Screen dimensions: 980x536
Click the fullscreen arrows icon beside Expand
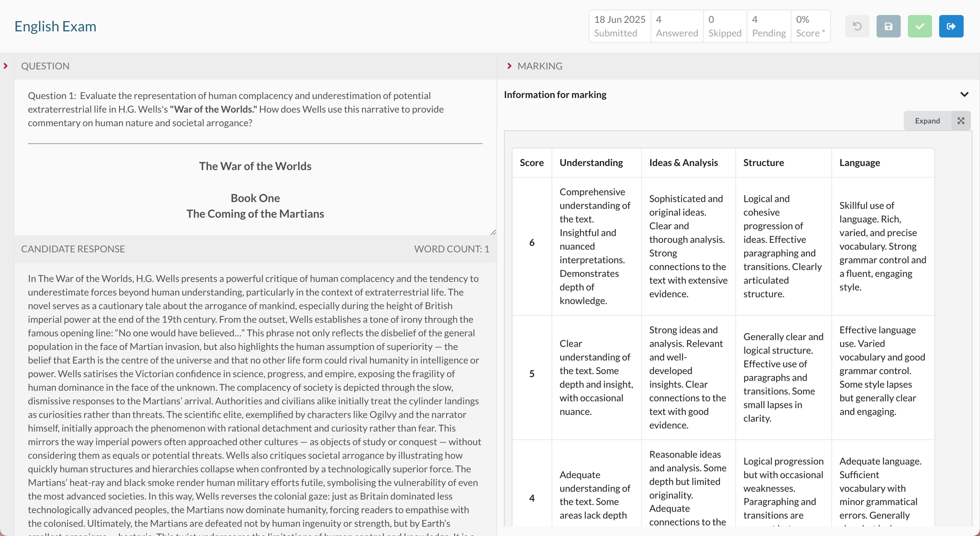pos(961,121)
